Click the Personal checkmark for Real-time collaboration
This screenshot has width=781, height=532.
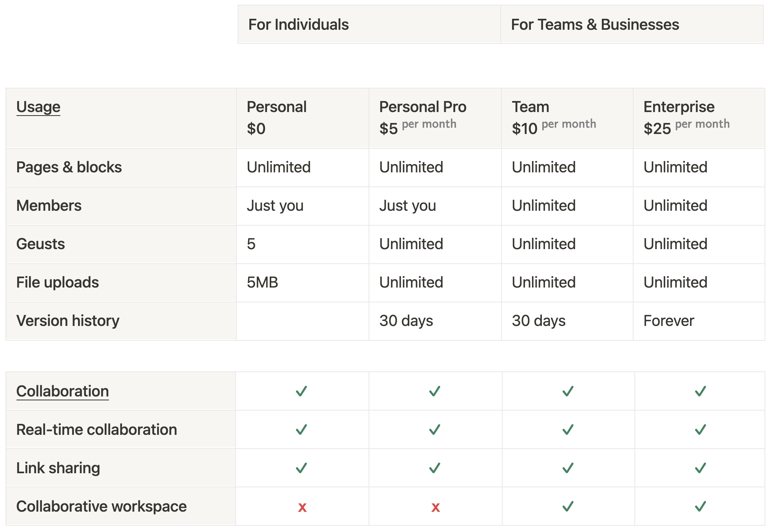301,429
